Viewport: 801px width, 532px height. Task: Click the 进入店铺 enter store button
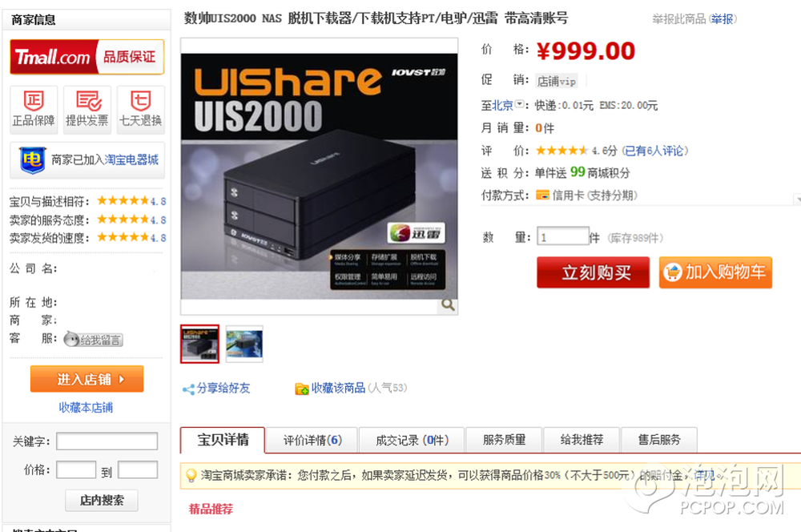(87, 379)
